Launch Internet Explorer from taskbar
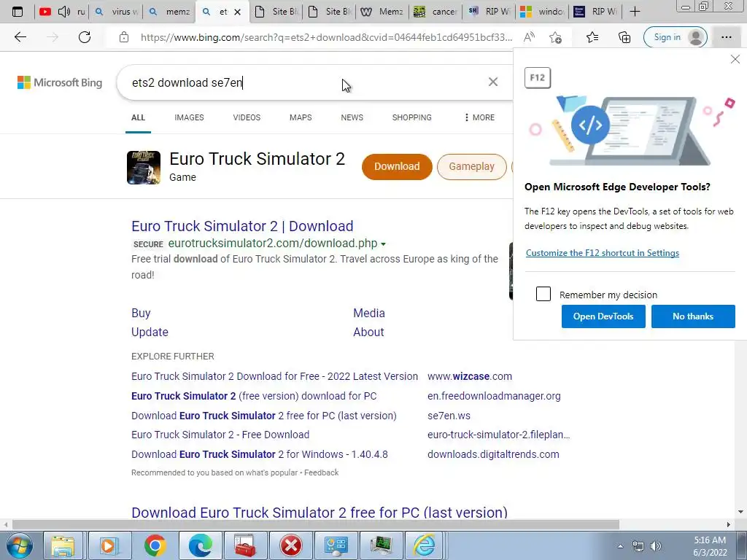This screenshot has width=747, height=560. 424,545
